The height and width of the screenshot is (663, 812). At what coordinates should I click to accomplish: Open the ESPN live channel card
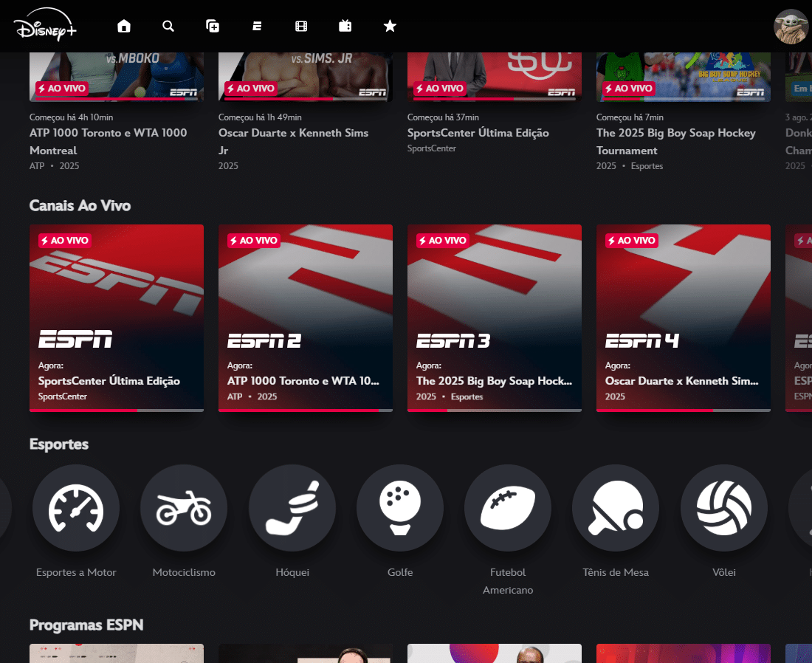click(x=117, y=318)
